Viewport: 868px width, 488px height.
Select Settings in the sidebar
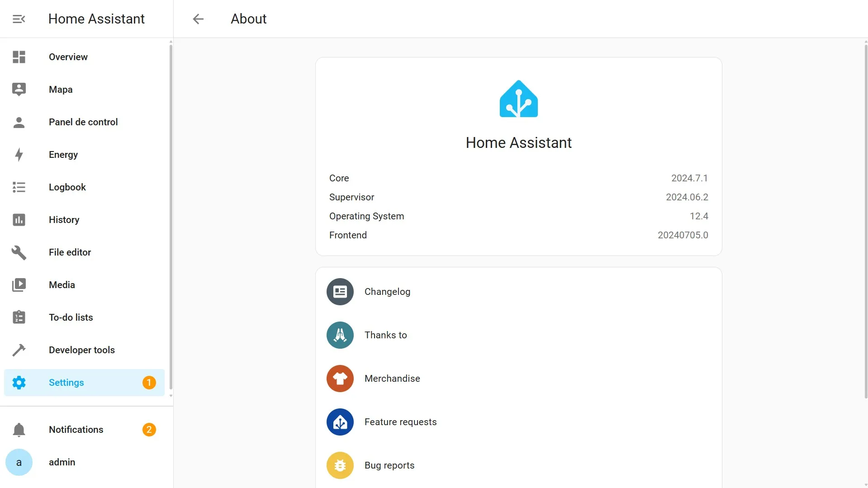coord(85,383)
